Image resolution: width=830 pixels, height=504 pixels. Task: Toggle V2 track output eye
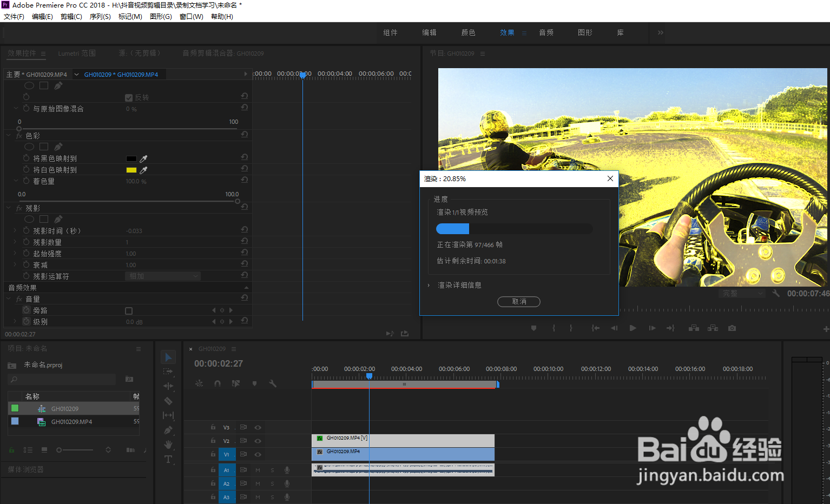pyautogui.click(x=258, y=441)
